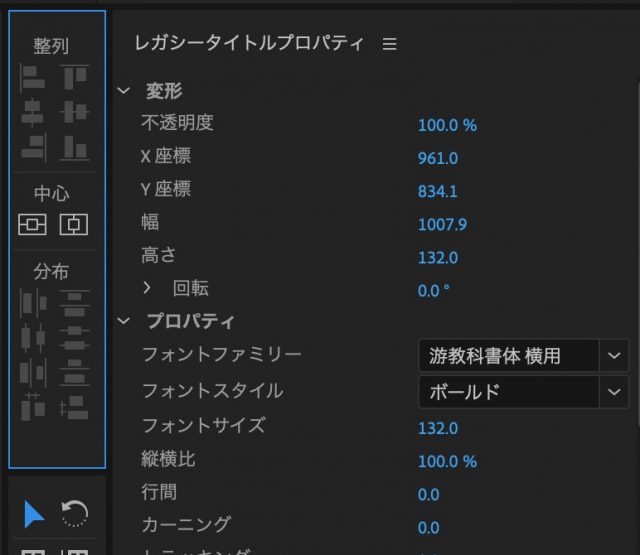This screenshot has height=555, width=640.
Task: Select the rotation tool
Action: coord(74,514)
